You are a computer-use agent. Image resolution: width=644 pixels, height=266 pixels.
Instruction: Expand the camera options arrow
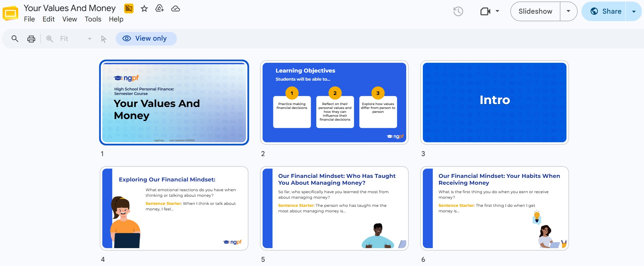point(497,11)
